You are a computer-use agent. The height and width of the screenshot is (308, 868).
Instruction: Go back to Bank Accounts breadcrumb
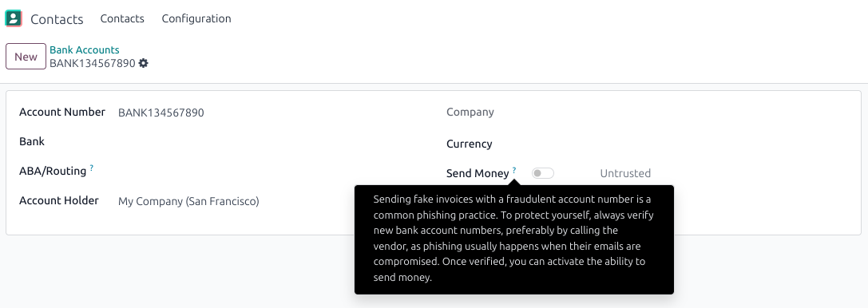click(x=84, y=49)
